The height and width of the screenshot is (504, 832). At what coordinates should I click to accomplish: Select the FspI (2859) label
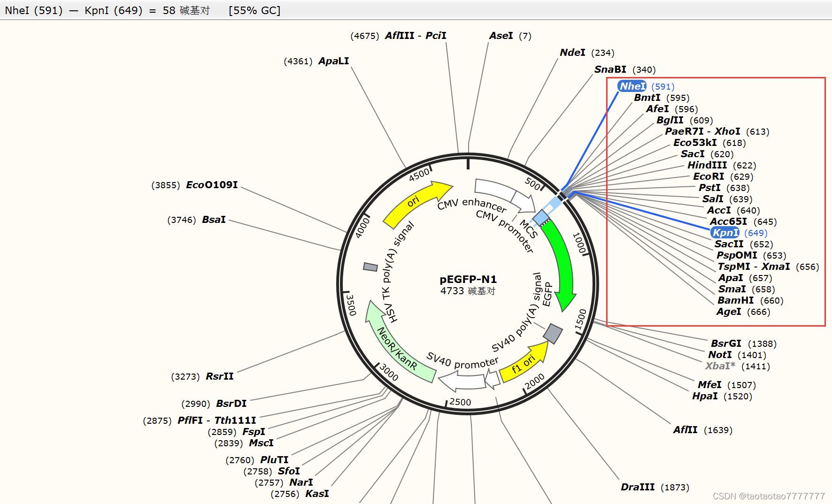coord(237,432)
